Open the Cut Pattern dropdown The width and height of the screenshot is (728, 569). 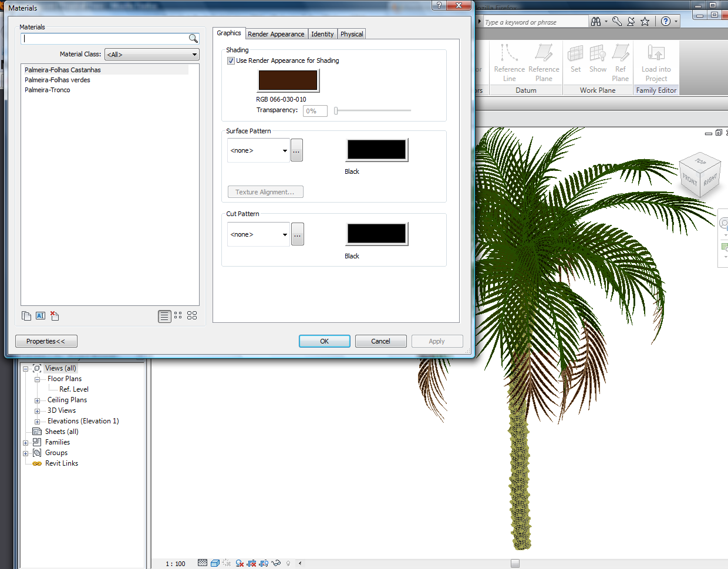tap(258, 235)
